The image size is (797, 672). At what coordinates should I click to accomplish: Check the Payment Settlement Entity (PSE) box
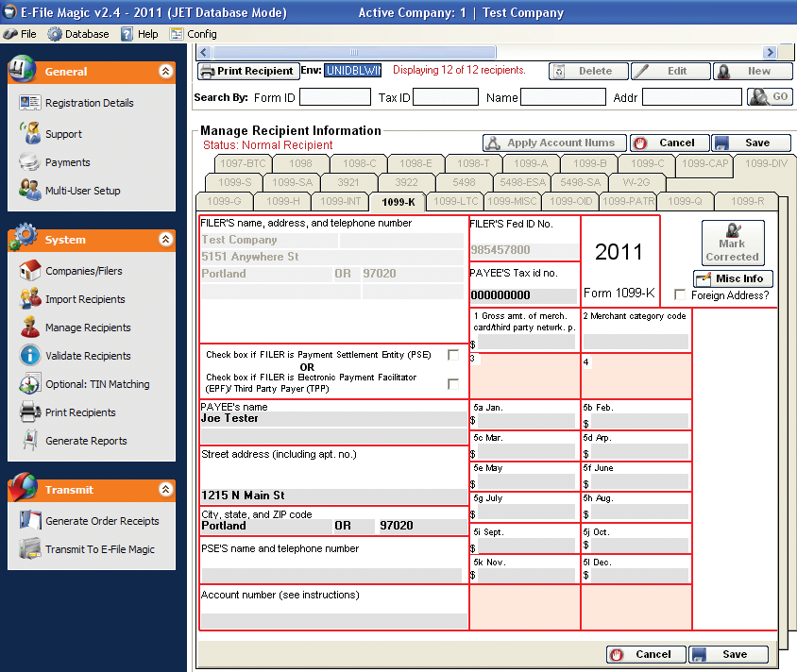453,355
